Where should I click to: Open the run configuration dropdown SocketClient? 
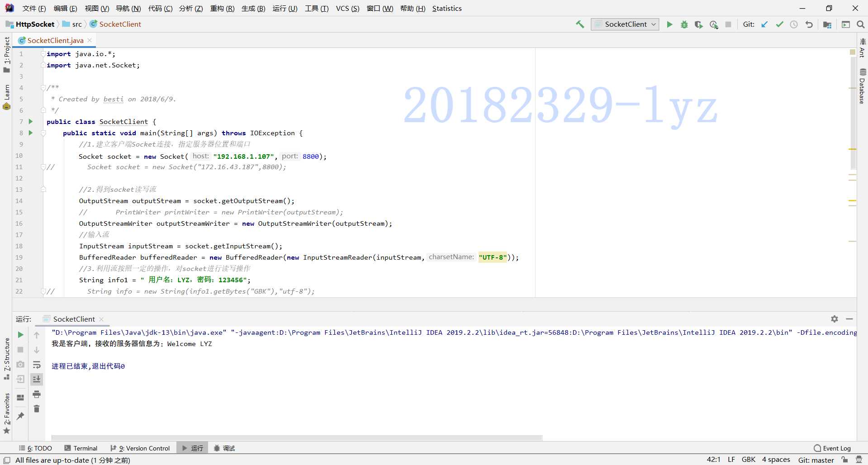(625, 24)
